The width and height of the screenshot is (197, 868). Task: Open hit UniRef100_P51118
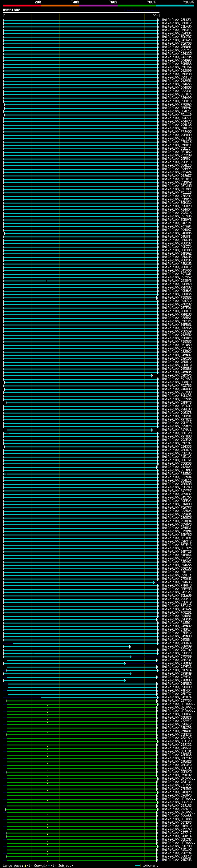click(176, 192)
